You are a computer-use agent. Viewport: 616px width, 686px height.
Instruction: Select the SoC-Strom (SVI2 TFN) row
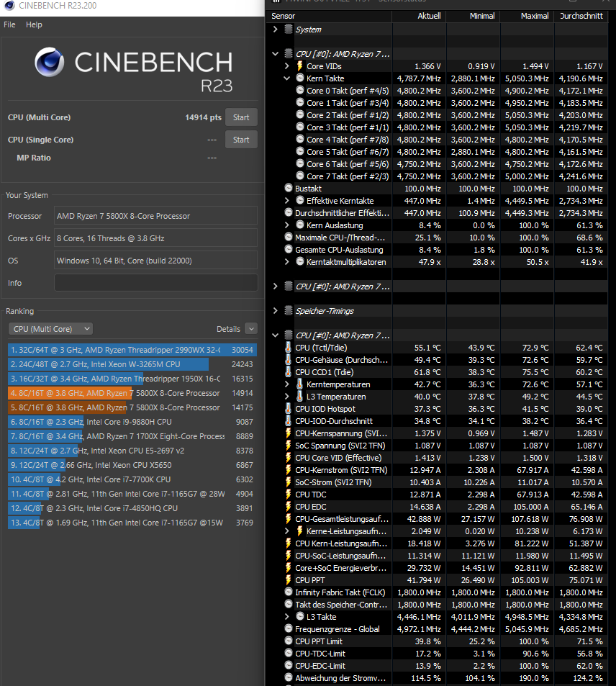pyautogui.click(x=437, y=482)
